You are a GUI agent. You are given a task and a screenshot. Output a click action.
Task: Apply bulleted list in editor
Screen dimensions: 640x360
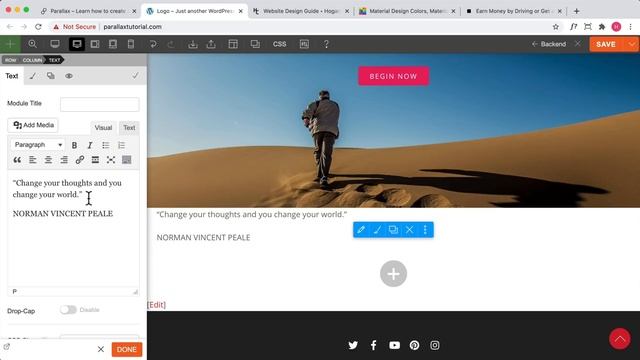(x=106, y=145)
